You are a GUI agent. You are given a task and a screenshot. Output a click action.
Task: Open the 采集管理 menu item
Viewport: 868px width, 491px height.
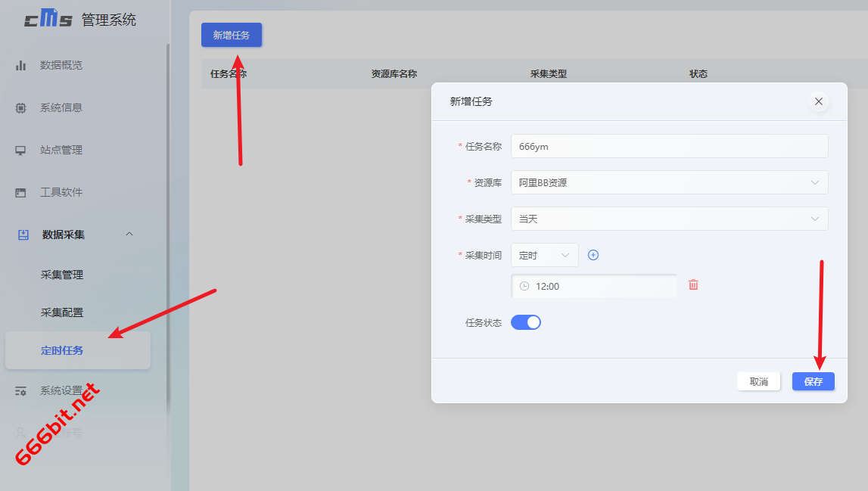pos(62,275)
